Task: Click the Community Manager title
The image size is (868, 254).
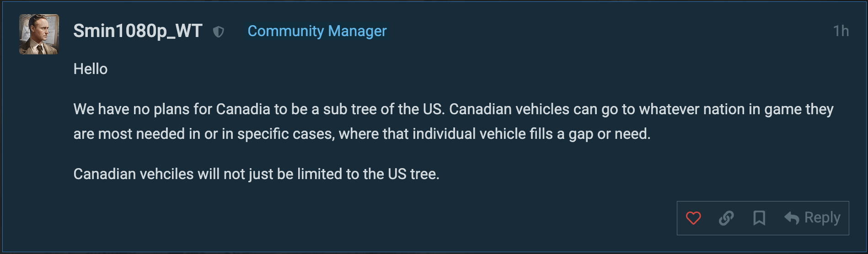Action: (x=317, y=31)
